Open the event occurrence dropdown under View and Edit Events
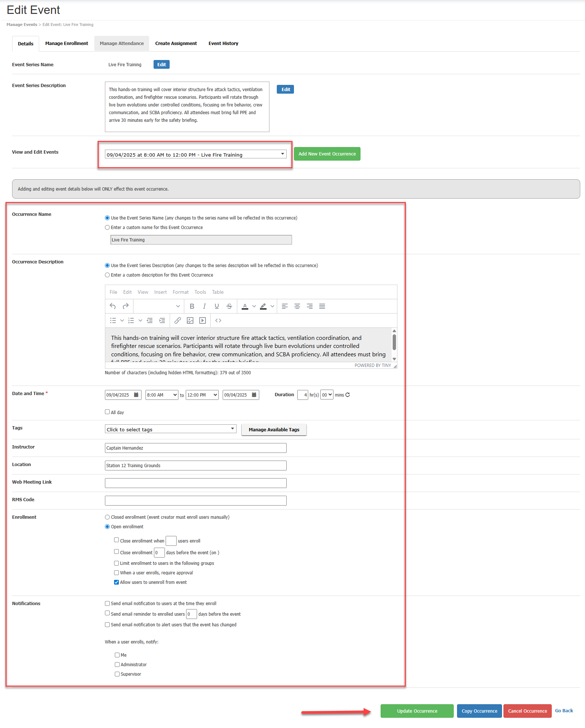The width and height of the screenshot is (585, 728). point(282,154)
